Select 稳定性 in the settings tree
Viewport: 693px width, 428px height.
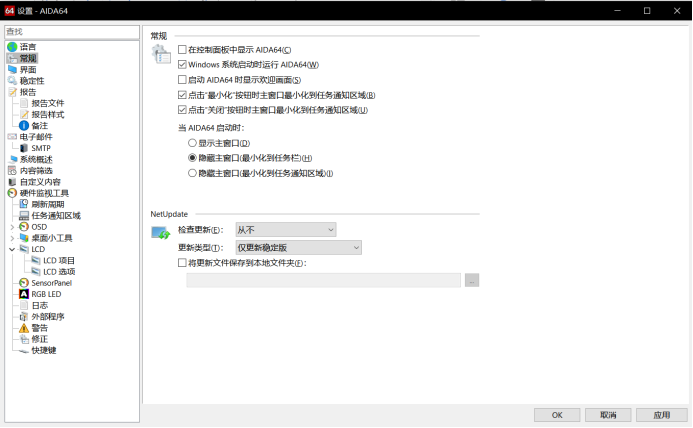coord(32,80)
